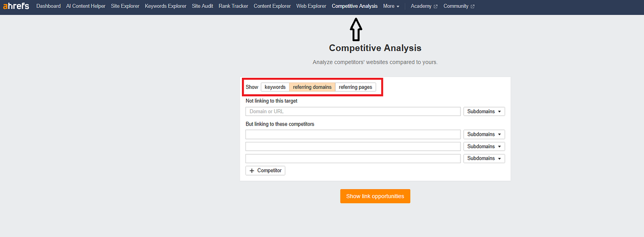Open AI Content Helper
Viewport: 644px width, 237px height.
[x=86, y=6]
